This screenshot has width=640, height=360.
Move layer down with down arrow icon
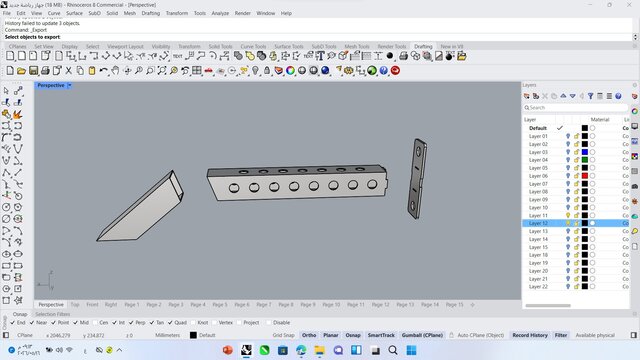[x=573, y=96]
